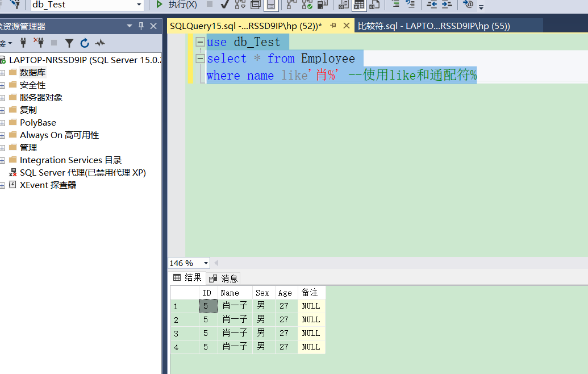Click specify values for template parameters icon
The image size is (588, 374).
tap(468, 4)
